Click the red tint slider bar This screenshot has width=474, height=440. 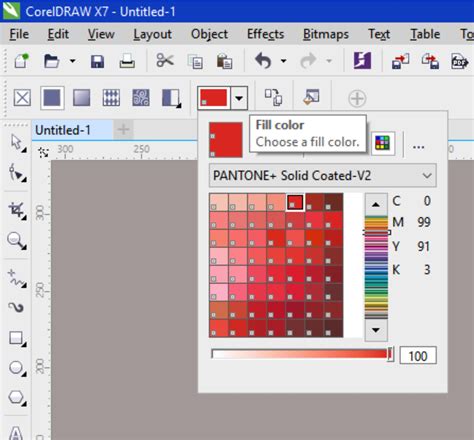pos(303,354)
